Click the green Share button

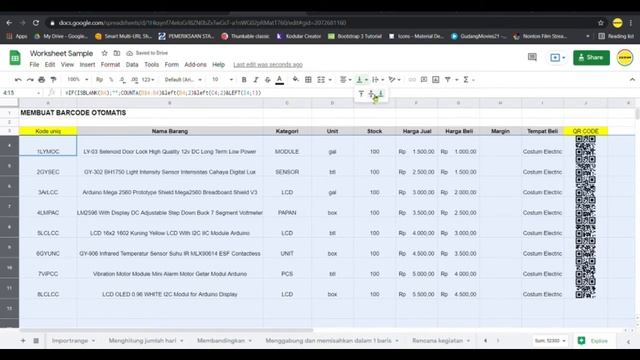(x=591, y=58)
